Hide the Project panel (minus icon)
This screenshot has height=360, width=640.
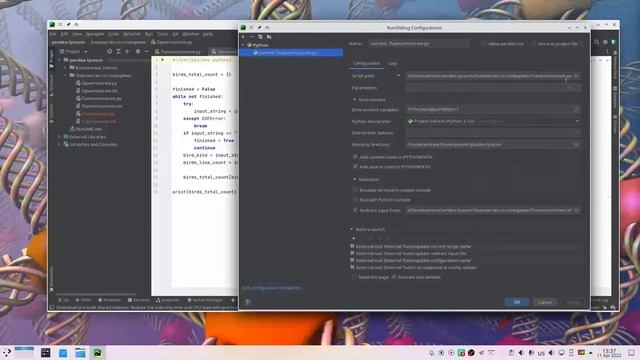click(x=147, y=51)
